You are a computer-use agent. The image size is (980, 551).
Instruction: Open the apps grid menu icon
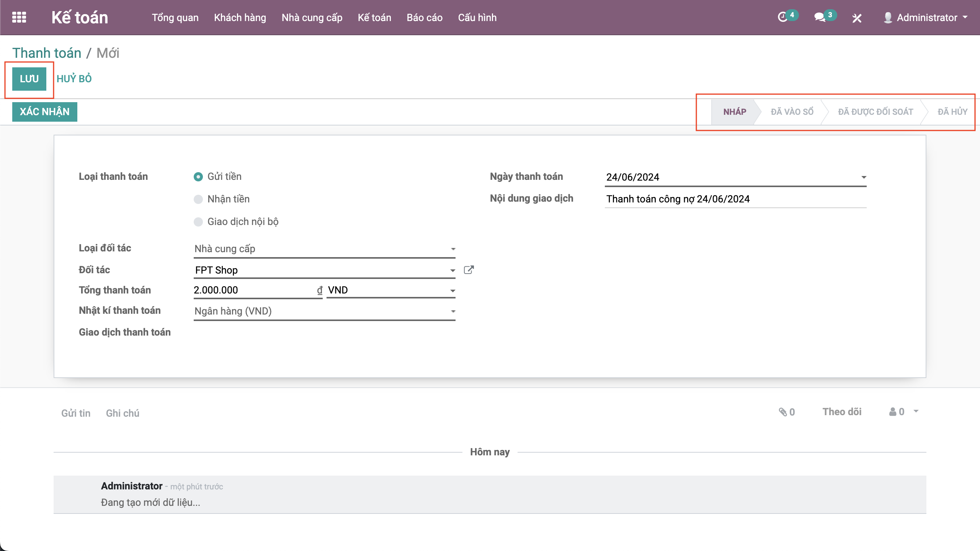(x=19, y=18)
